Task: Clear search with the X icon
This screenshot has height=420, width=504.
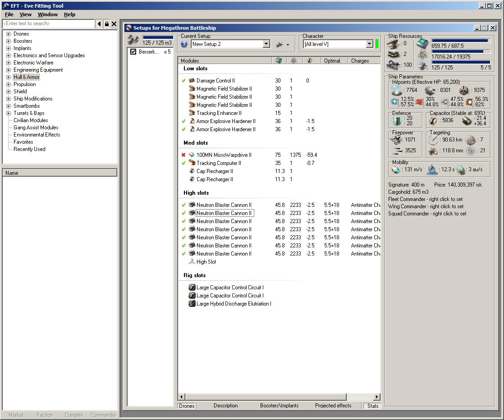Action: click(x=114, y=24)
